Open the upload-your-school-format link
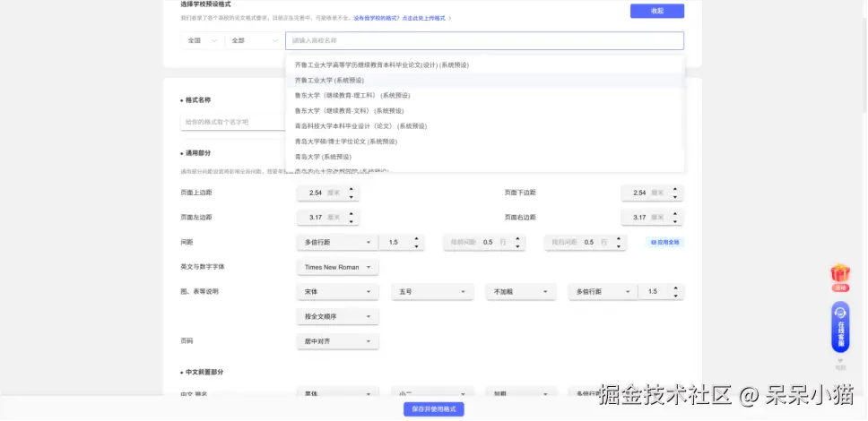 402,18
